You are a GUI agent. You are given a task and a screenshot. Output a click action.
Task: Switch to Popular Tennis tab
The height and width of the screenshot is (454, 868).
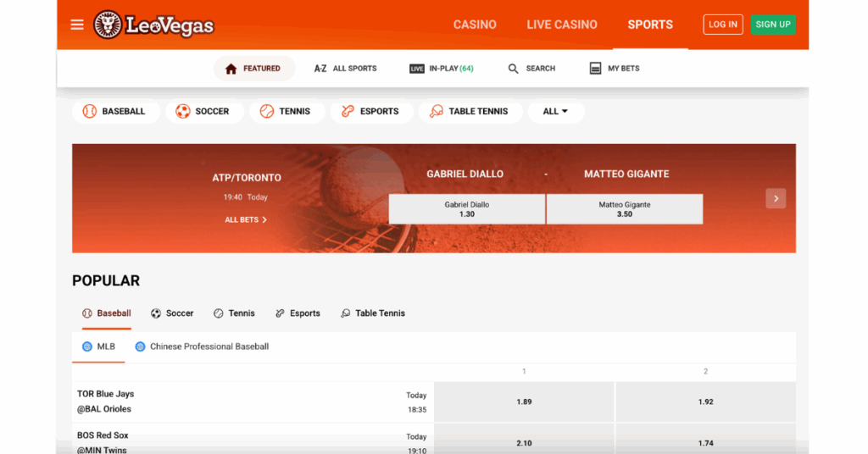[x=234, y=313]
